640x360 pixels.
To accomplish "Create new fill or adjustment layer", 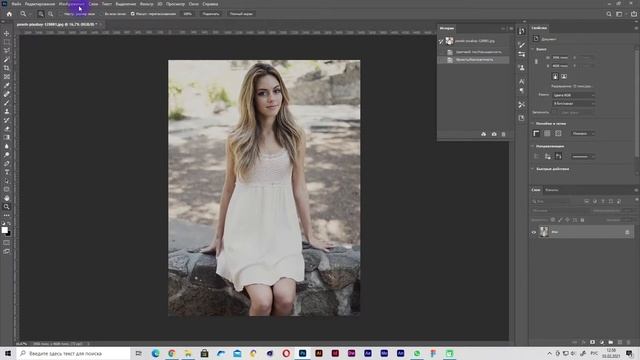I will click(602, 342).
